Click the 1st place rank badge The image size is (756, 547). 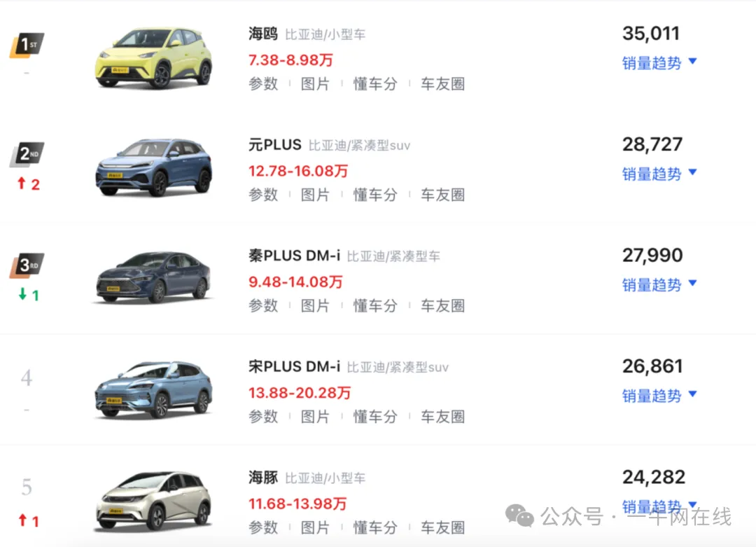click(27, 46)
